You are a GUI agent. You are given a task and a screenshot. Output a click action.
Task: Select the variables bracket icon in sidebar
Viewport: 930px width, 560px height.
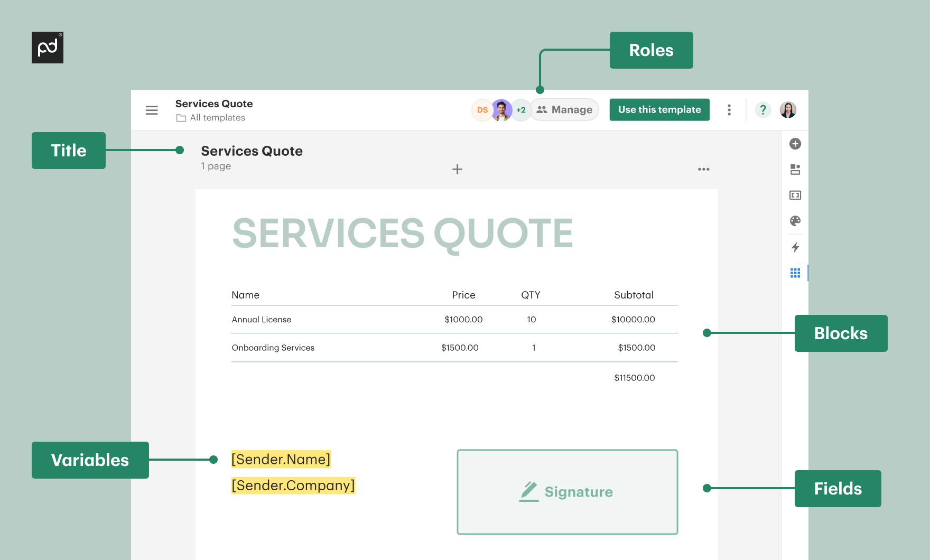coord(795,195)
